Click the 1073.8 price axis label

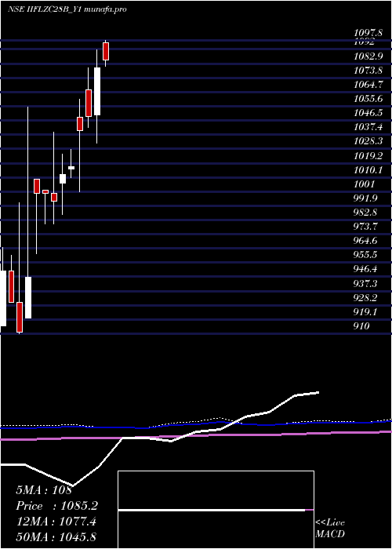368,71
